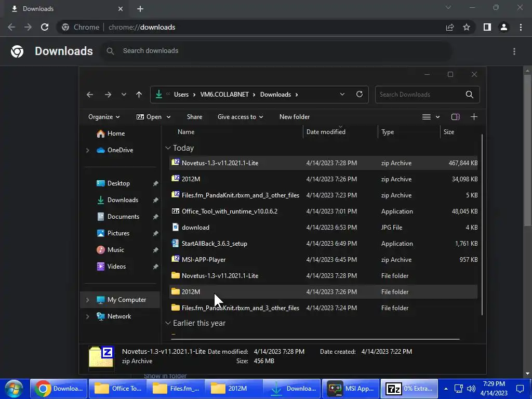
Task: Collapse the Today group
Action: [168, 148]
